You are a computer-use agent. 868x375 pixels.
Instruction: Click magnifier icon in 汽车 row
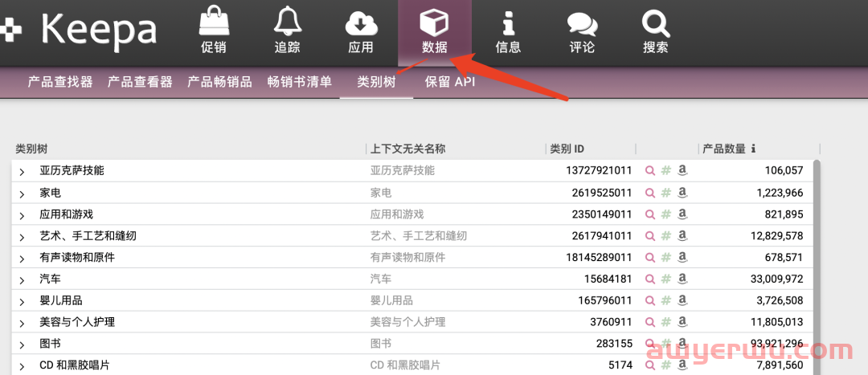pyautogui.click(x=650, y=279)
